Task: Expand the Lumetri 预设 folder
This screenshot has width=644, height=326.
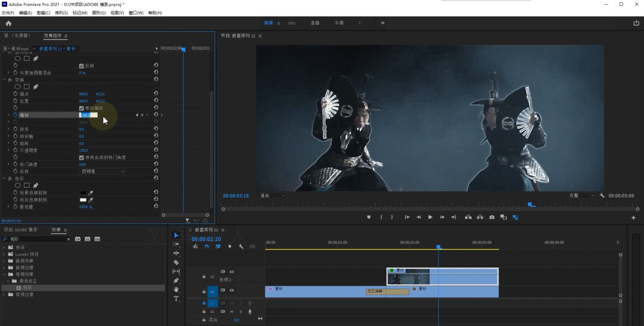Action: [4, 254]
